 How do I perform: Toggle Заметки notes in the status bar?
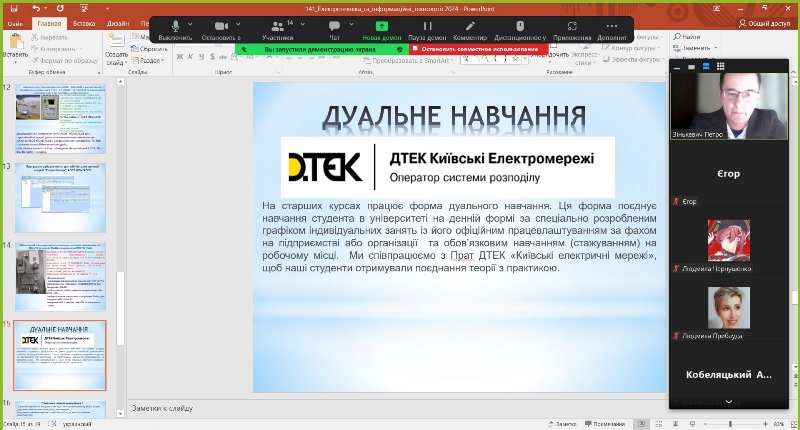click(563, 424)
